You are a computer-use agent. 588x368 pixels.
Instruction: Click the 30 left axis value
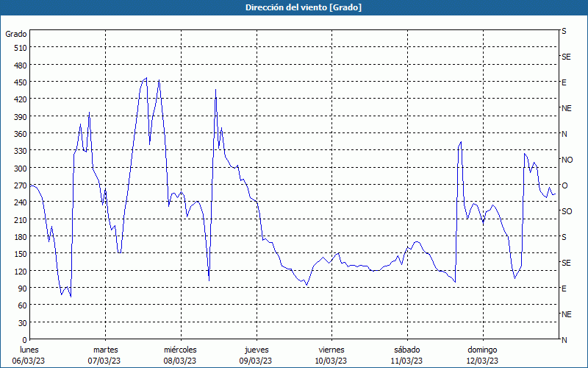(23, 323)
